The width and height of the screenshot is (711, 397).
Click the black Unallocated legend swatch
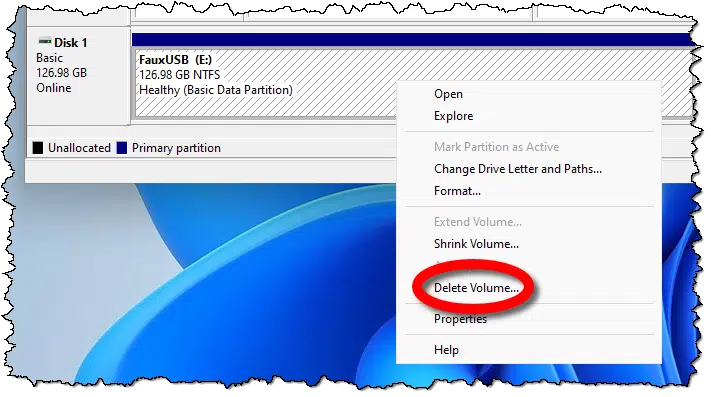[x=38, y=148]
